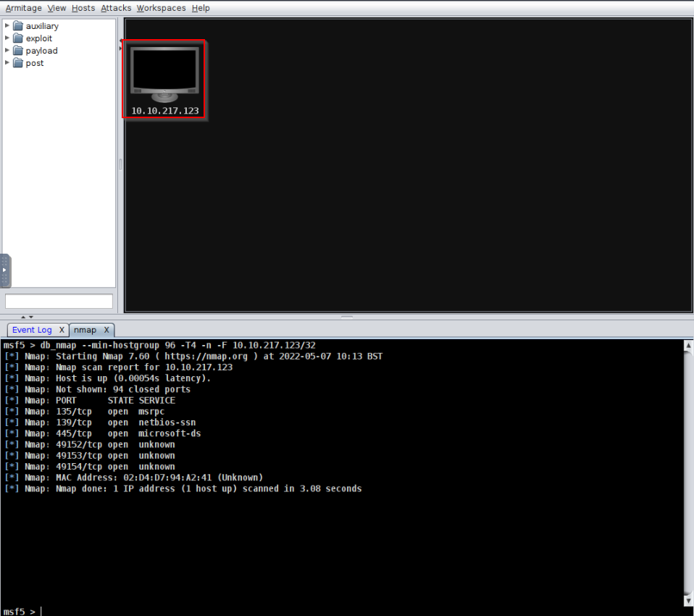Click the console scrollbar down arrow
This screenshot has height=616, width=694.
(688, 601)
